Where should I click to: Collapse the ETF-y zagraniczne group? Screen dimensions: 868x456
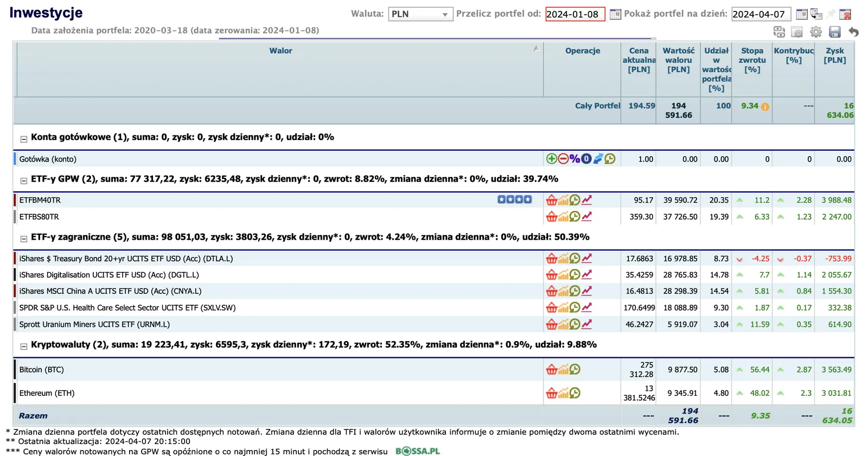coord(23,239)
